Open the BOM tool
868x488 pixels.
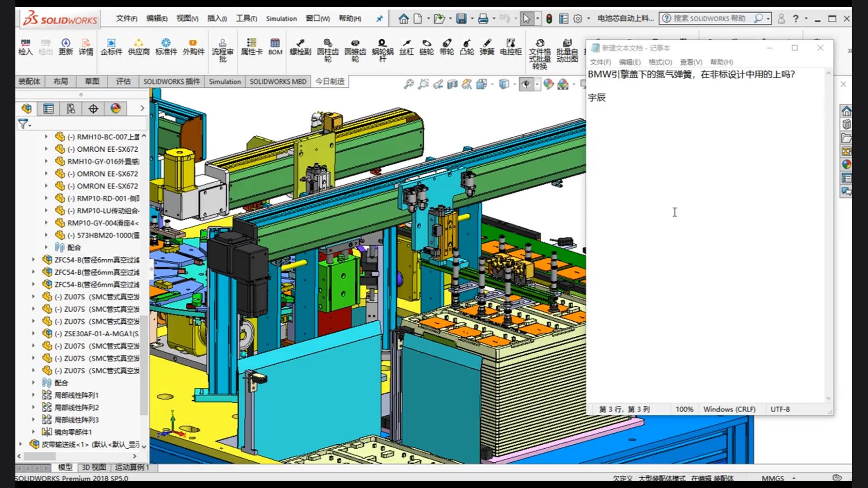click(x=275, y=47)
